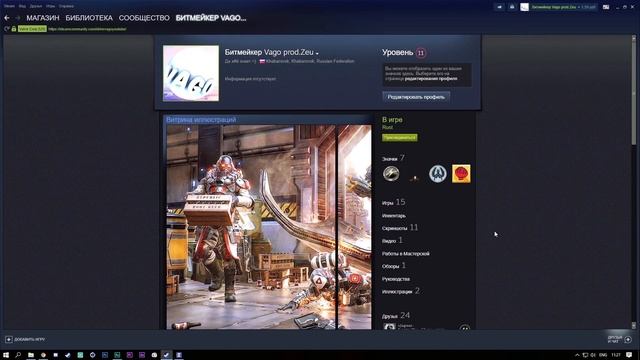640x360 pixels.
Task: Click the green Присоединиться button
Action: coord(400,138)
